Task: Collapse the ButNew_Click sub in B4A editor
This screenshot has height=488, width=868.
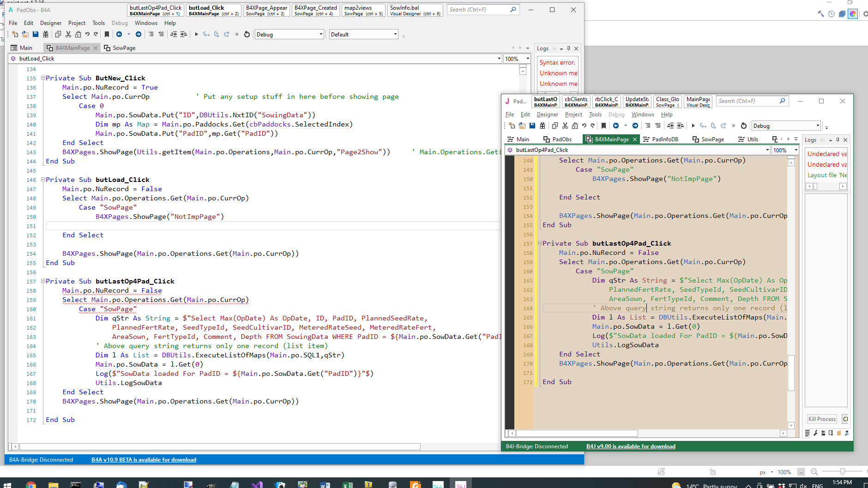Action: pyautogui.click(x=43, y=78)
